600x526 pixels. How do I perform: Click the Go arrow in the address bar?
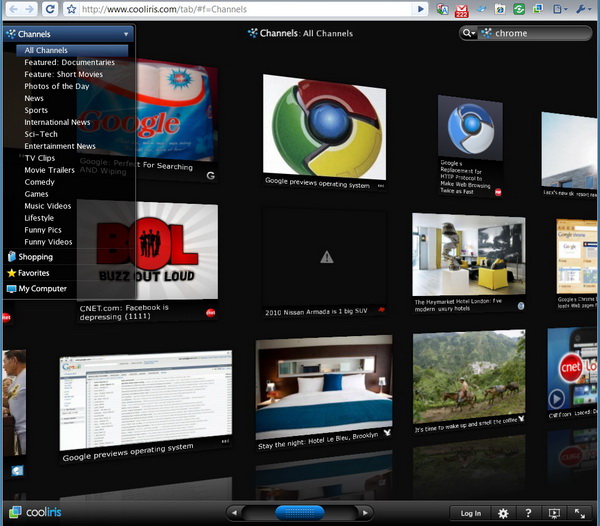coord(421,9)
